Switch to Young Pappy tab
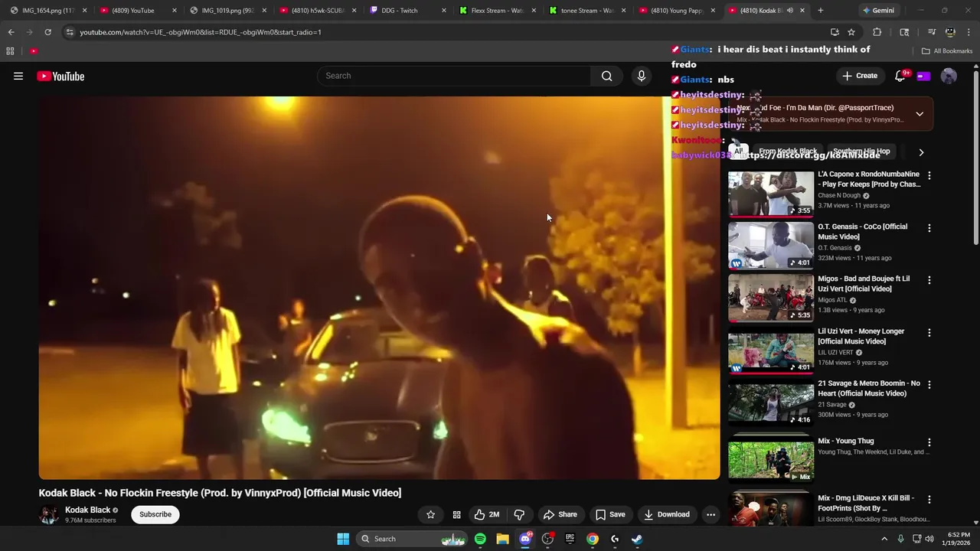The width and height of the screenshot is (980, 551). [x=676, y=11]
